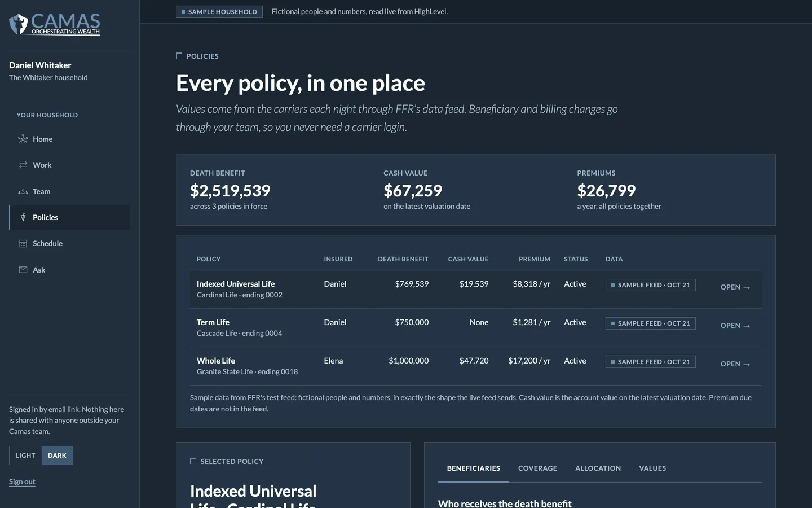This screenshot has height=508, width=812.
Task: Click the $8,318 / yr premium
Action: [x=532, y=284]
